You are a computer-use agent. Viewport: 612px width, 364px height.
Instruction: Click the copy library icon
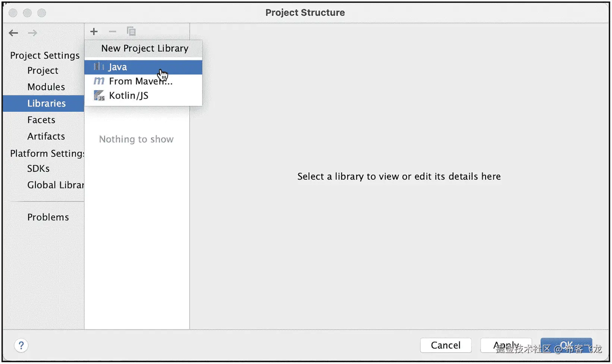[131, 31]
